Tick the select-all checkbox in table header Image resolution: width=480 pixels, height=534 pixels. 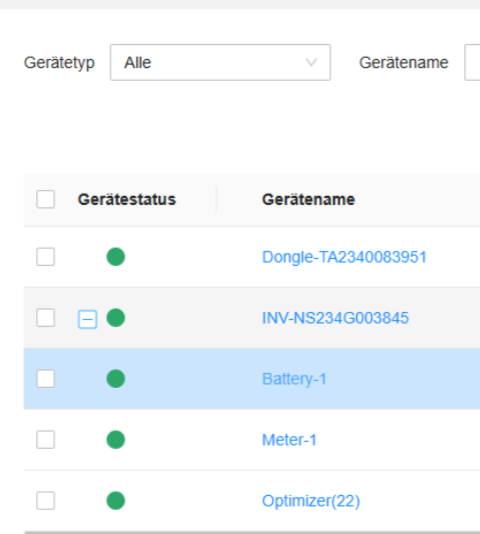click(46, 199)
